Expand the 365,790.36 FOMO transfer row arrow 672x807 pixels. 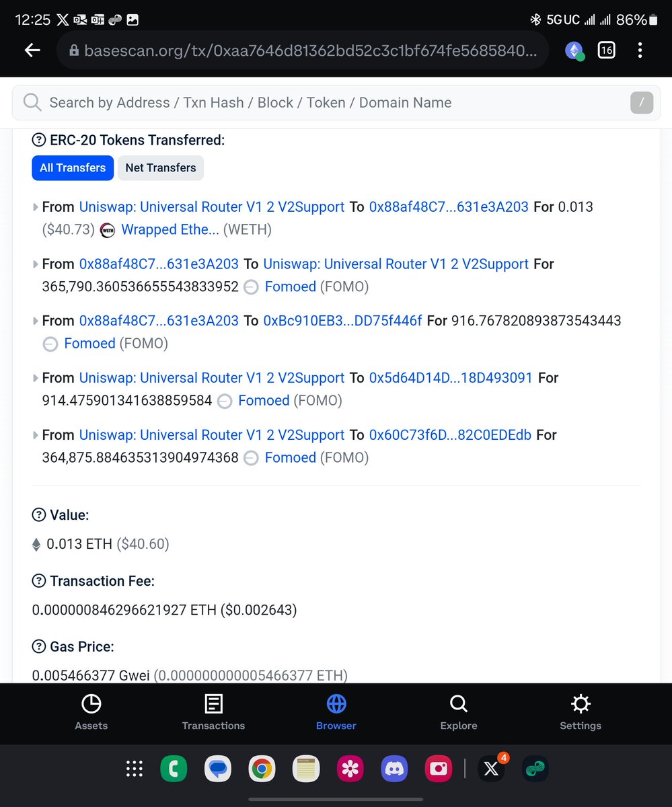pos(36,264)
